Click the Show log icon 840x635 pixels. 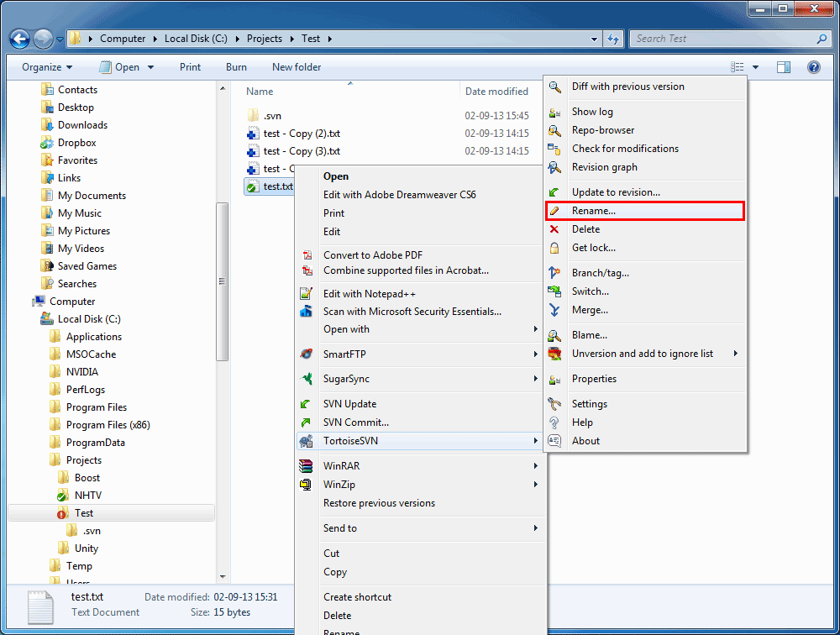click(x=554, y=112)
